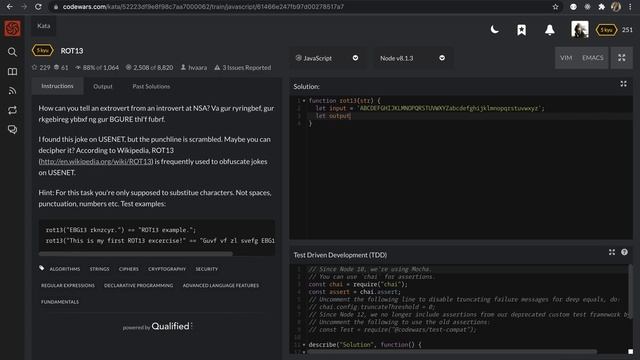Open the ADVANCED LANGUAGE FEATURES tag
The image size is (640, 360).
pyautogui.click(x=221, y=285)
